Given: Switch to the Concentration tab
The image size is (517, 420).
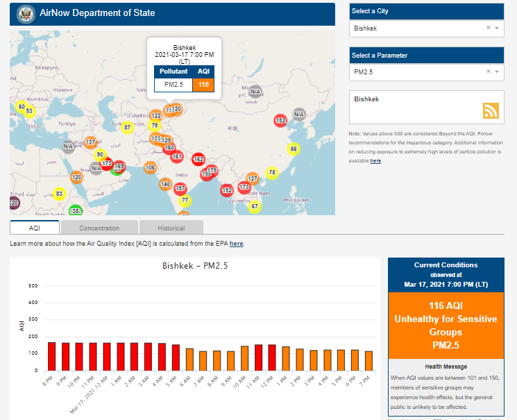Looking at the screenshot, I should click(99, 228).
